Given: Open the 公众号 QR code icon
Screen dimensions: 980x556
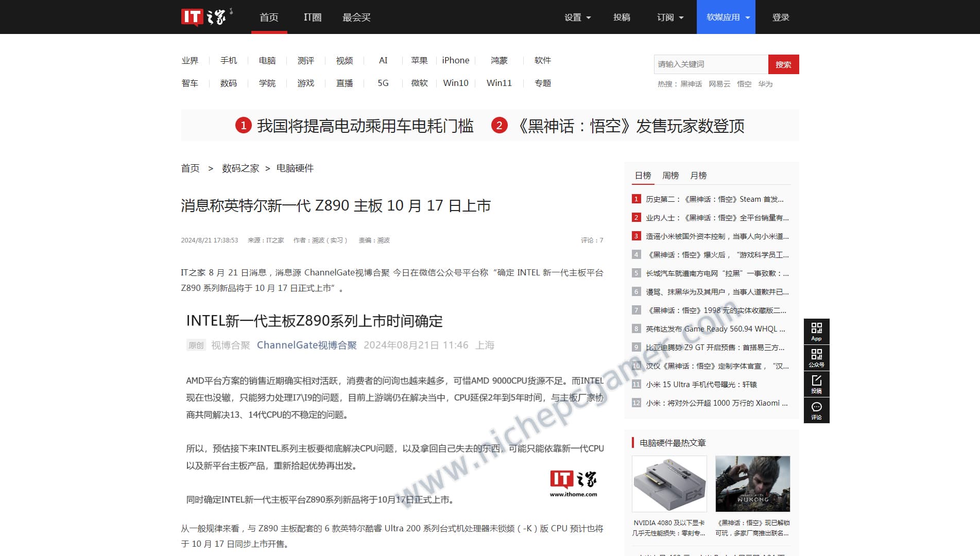Looking at the screenshot, I should 816,358.
